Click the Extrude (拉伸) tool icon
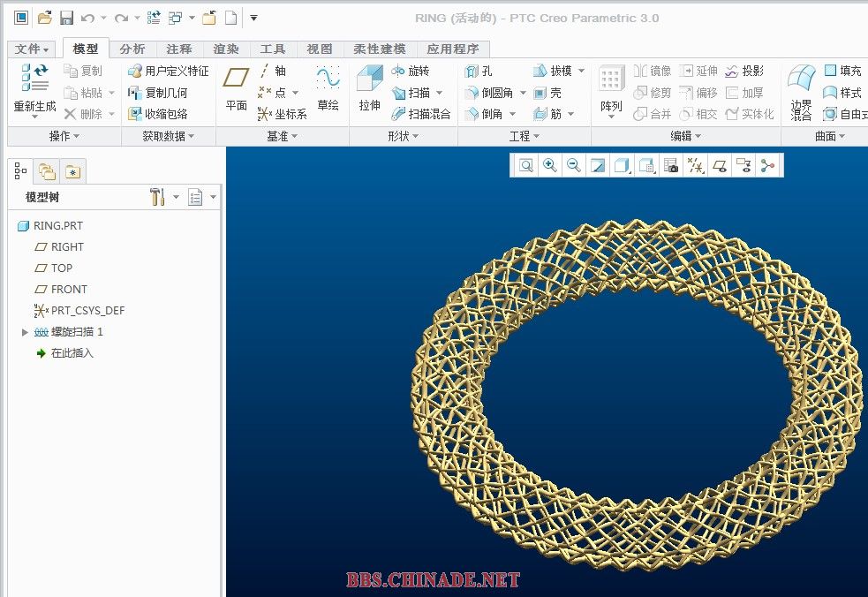This screenshot has height=597, width=868. click(x=369, y=81)
